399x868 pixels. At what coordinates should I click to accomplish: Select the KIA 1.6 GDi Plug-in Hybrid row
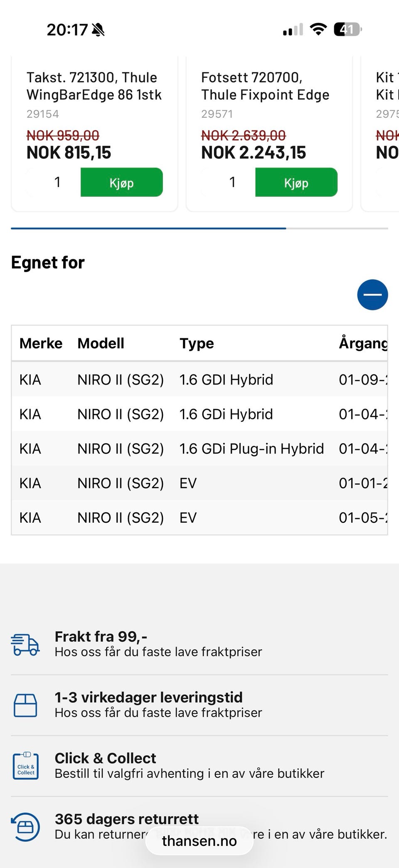(x=199, y=449)
